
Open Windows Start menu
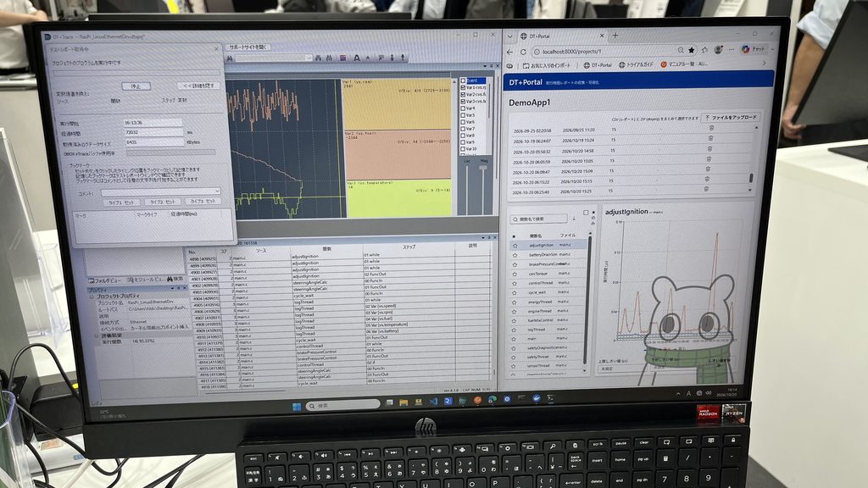297,407
